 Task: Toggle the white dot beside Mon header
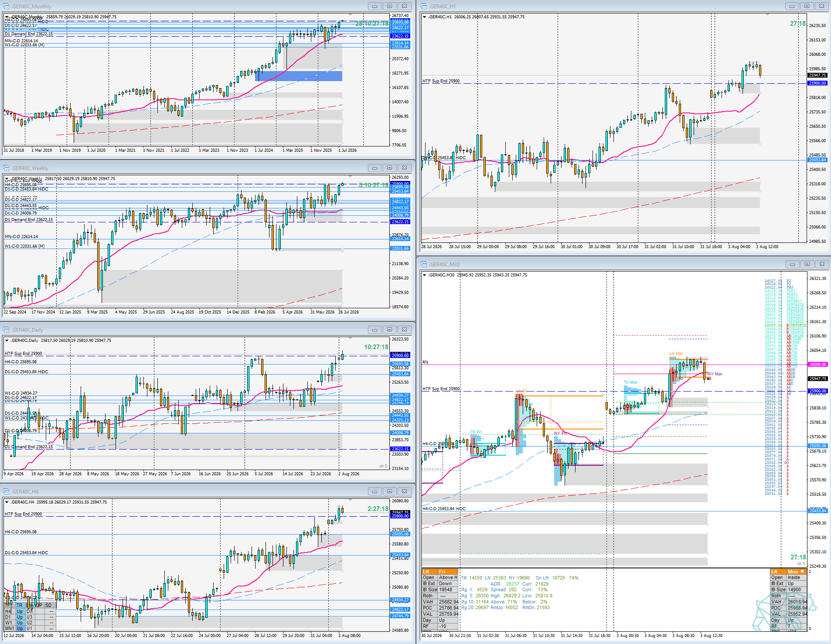click(x=802, y=572)
